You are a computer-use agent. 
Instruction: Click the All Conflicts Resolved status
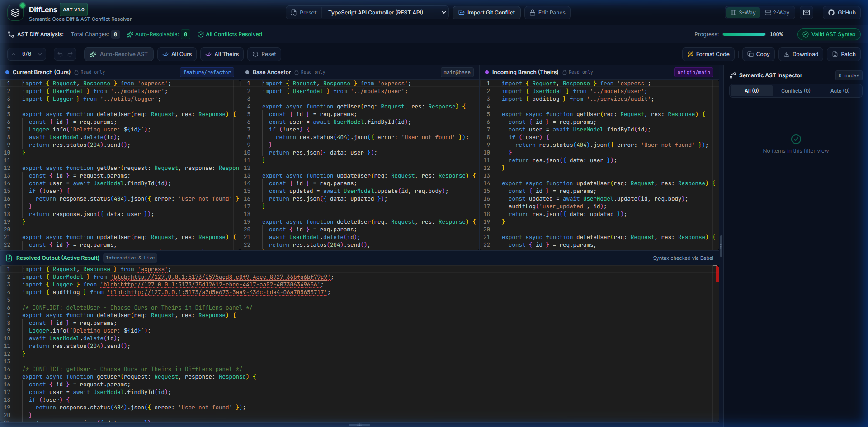pyautogui.click(x=230, y=34)
